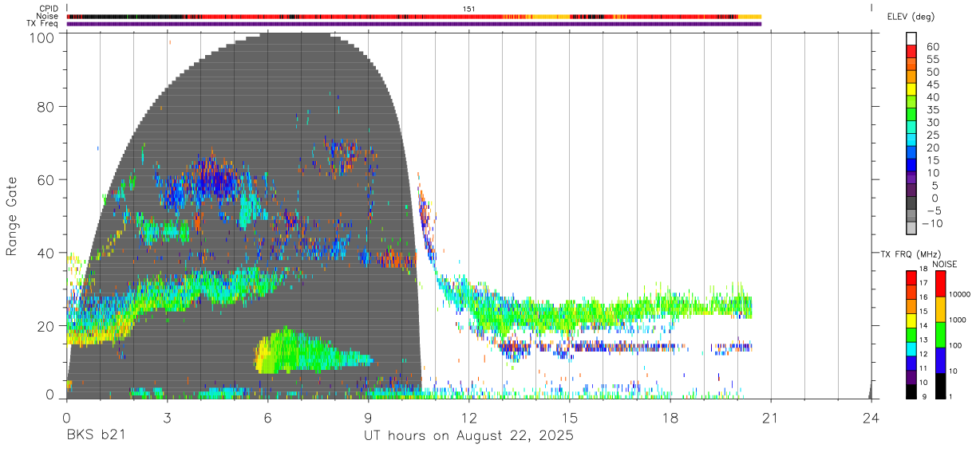Click y-axis tick label 100

42,37
